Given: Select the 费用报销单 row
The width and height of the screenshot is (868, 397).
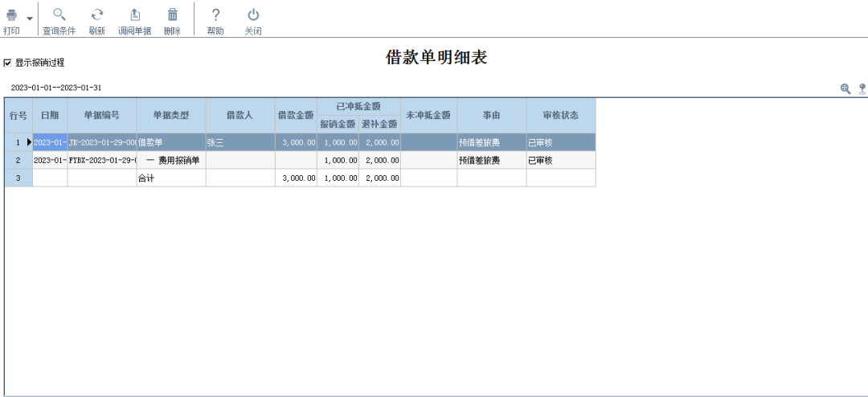Looking at the screenshot, I should click(x=172, y=160).
